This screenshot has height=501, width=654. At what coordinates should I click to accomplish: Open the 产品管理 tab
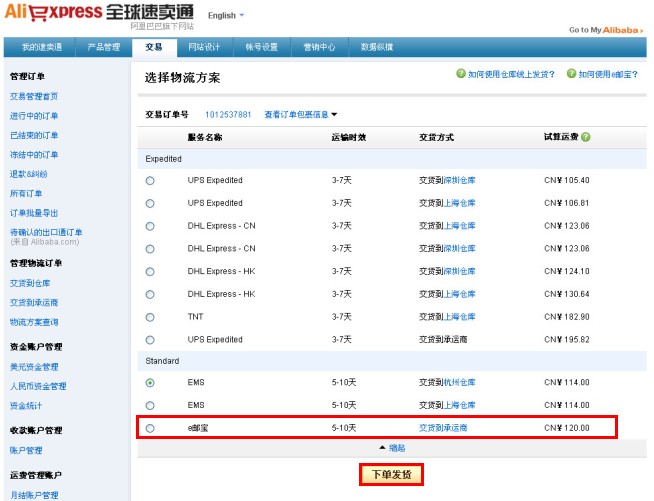(x=103, y=47)
